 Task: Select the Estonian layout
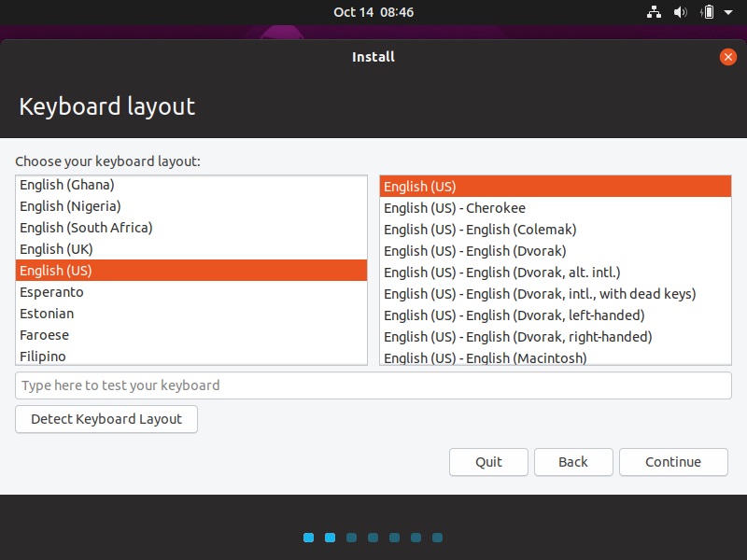click(47, 313)
